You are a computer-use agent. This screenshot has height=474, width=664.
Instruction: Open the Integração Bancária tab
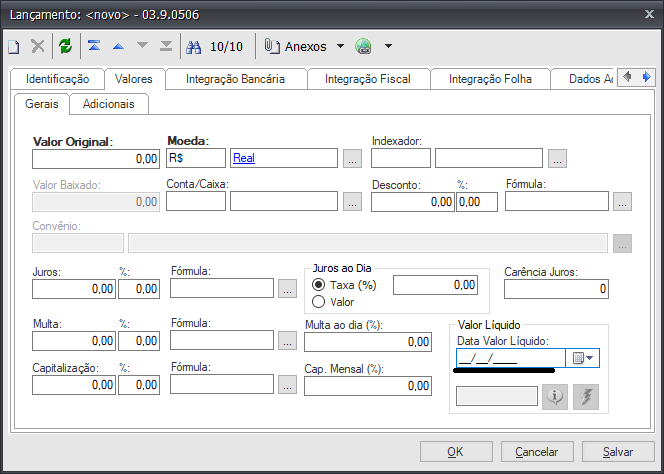tap(235, 79)
